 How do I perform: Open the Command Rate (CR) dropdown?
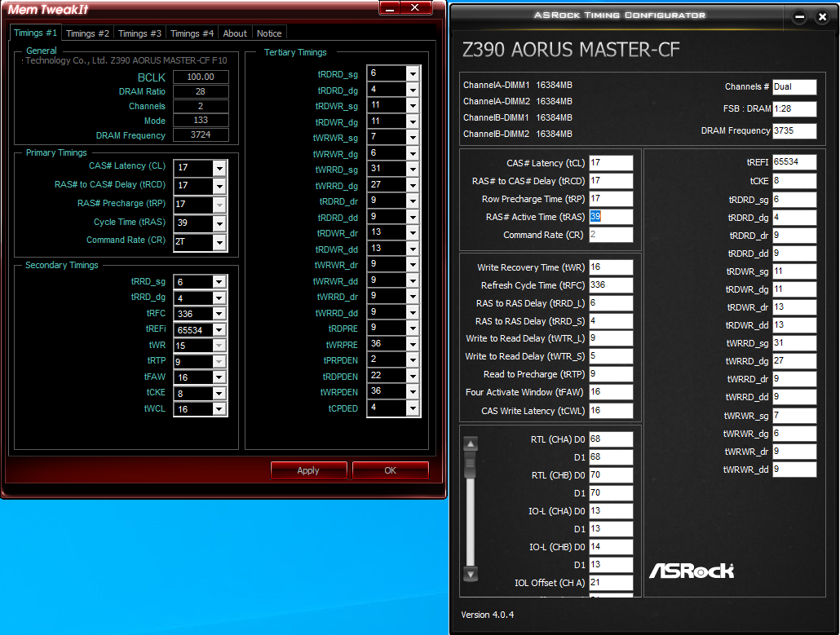(219, 242)
